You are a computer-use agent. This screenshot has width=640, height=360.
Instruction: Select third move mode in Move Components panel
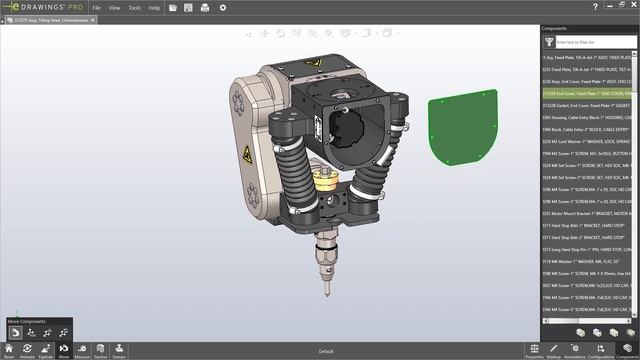coord(47,333)
